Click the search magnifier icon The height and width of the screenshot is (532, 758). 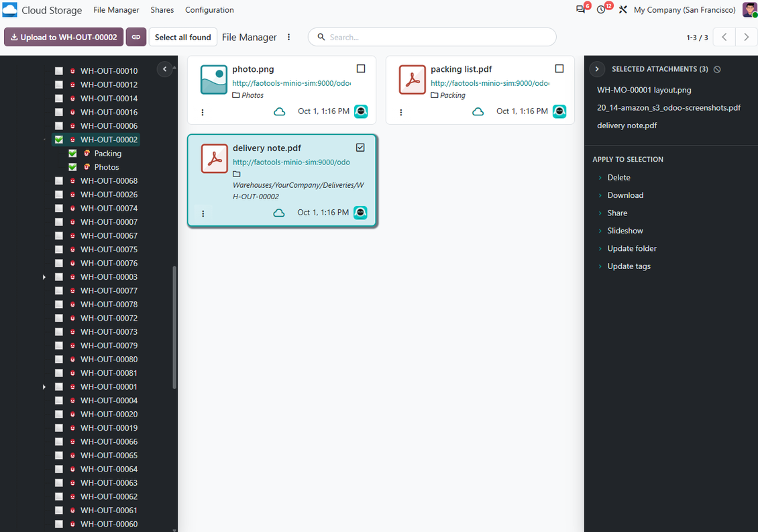click(321, 38)
